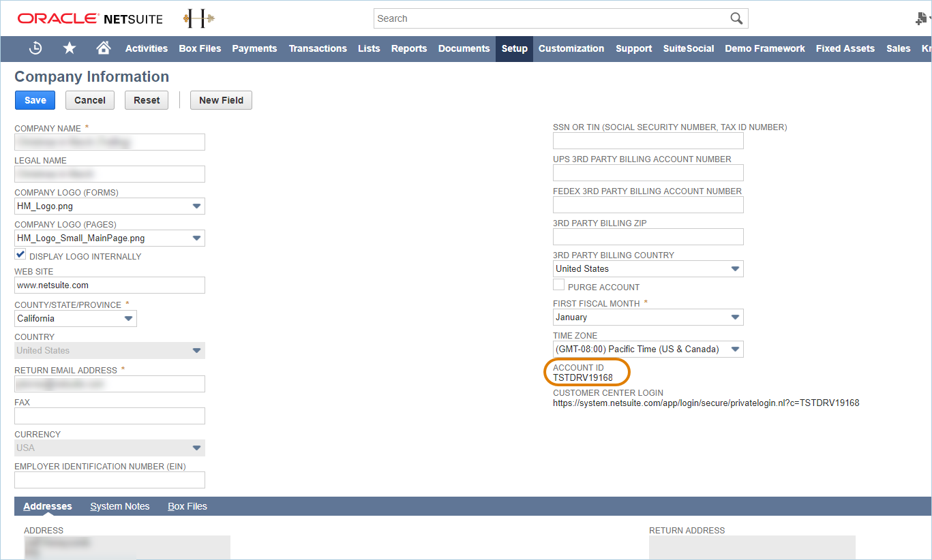Click the Save button
Viewport: 932px width, 560px height.
tap(35, 100)
